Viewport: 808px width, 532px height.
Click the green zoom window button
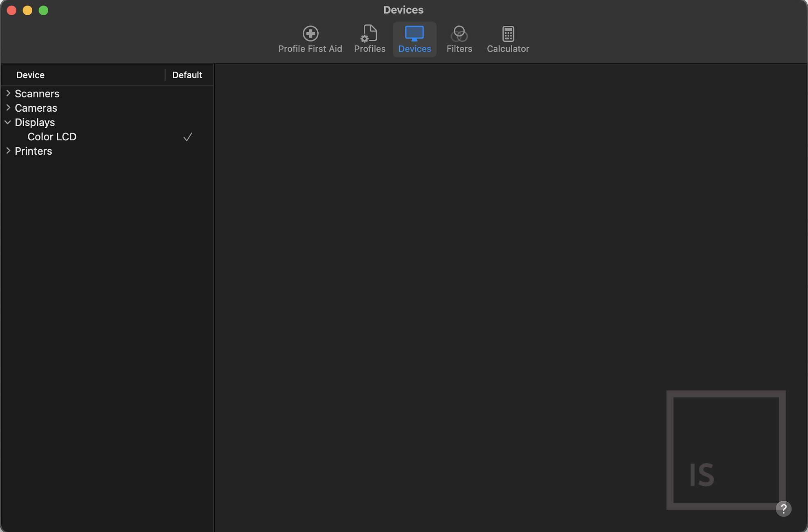click(43, 10)
